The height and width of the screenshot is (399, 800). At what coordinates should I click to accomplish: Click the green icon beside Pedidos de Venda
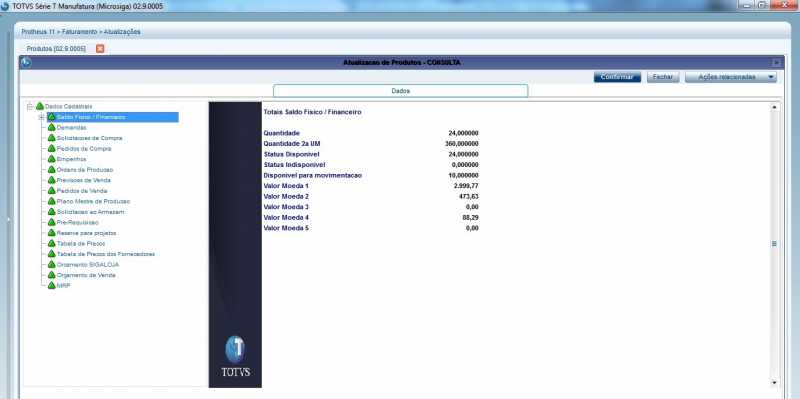click(52, 191)
